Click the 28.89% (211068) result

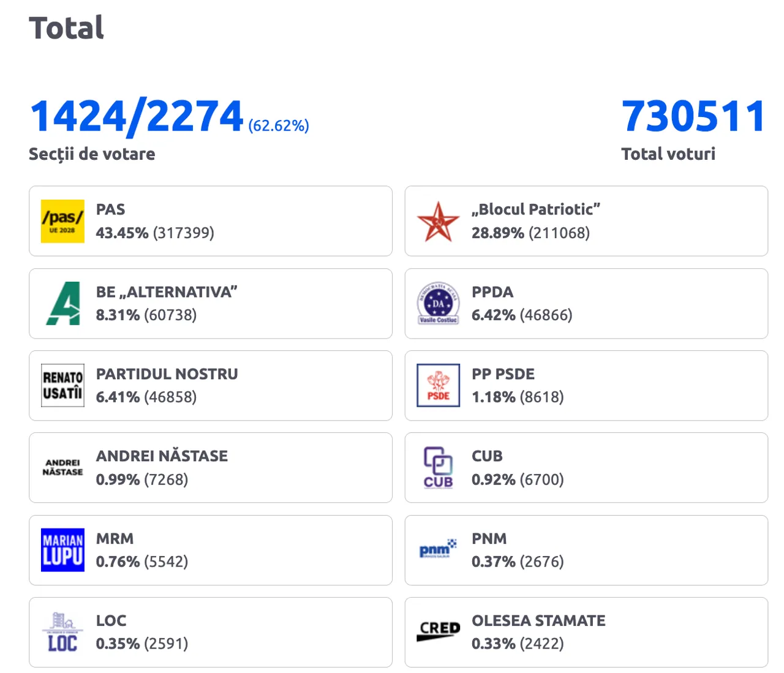coord(530,233)
